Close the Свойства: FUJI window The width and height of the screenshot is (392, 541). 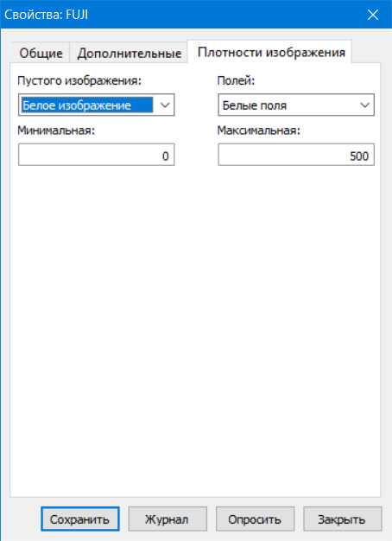[x=373, y=15]
